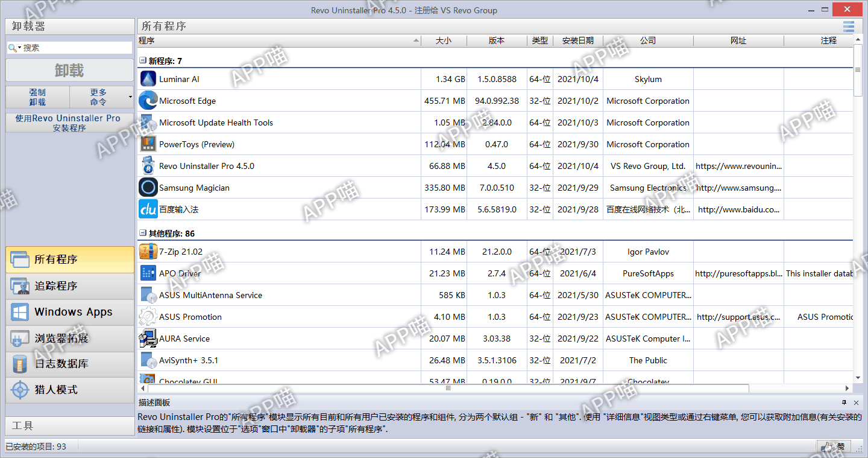Click the APO Driver icon

point(148,273)
